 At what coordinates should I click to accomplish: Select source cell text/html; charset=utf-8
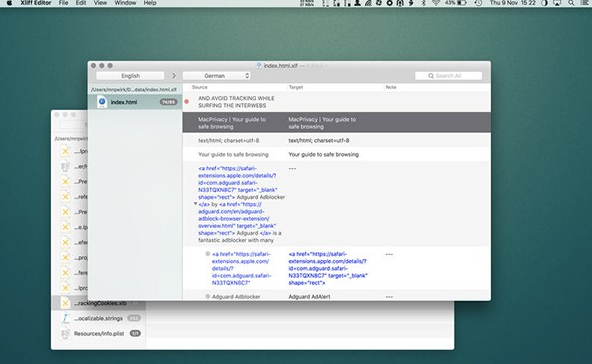point(228,140)
